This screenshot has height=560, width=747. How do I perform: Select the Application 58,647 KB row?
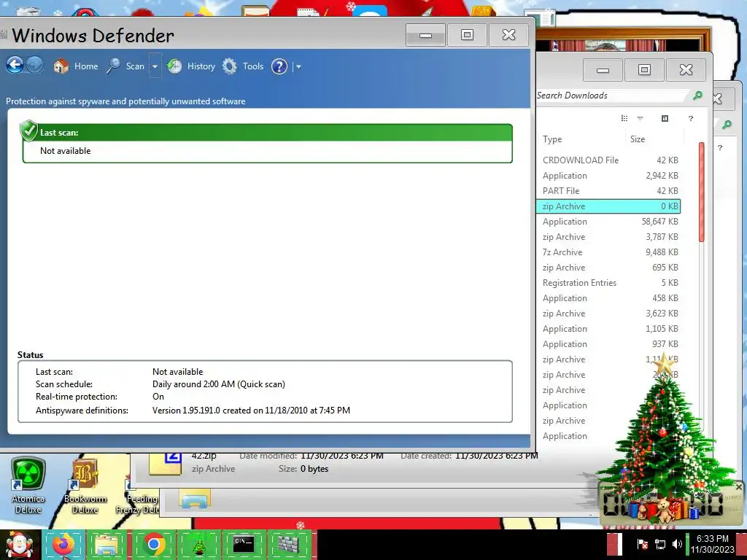tap(609, 222)
